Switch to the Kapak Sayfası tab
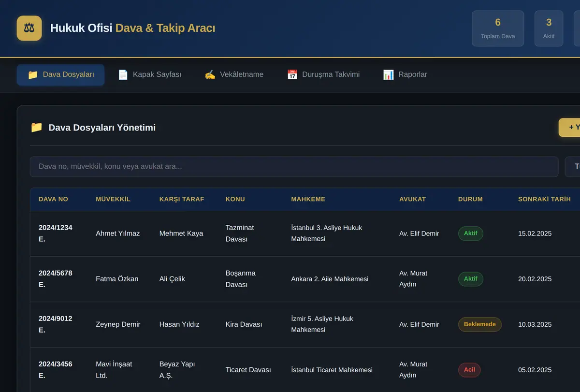The image size is (580, 392). [x=149, y=75]
